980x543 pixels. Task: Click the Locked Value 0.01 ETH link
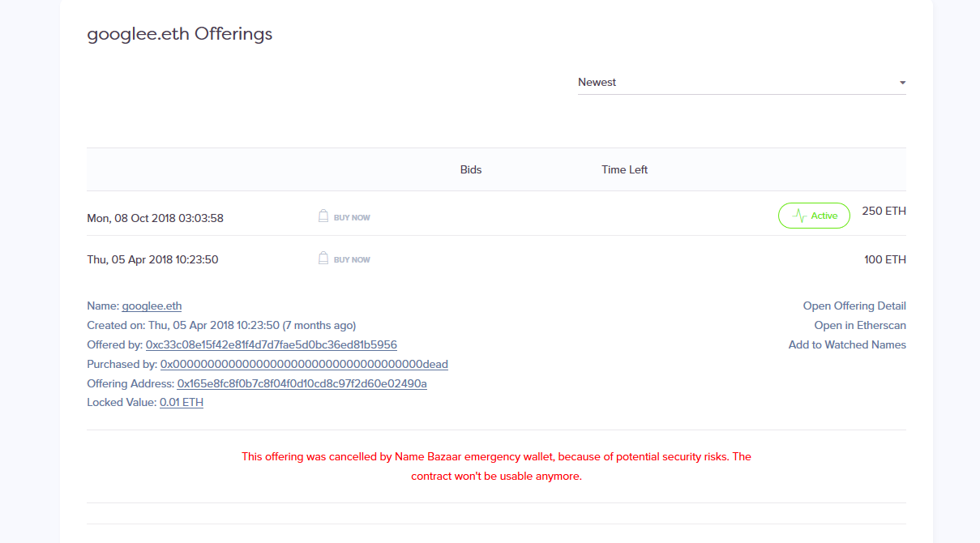182,403
